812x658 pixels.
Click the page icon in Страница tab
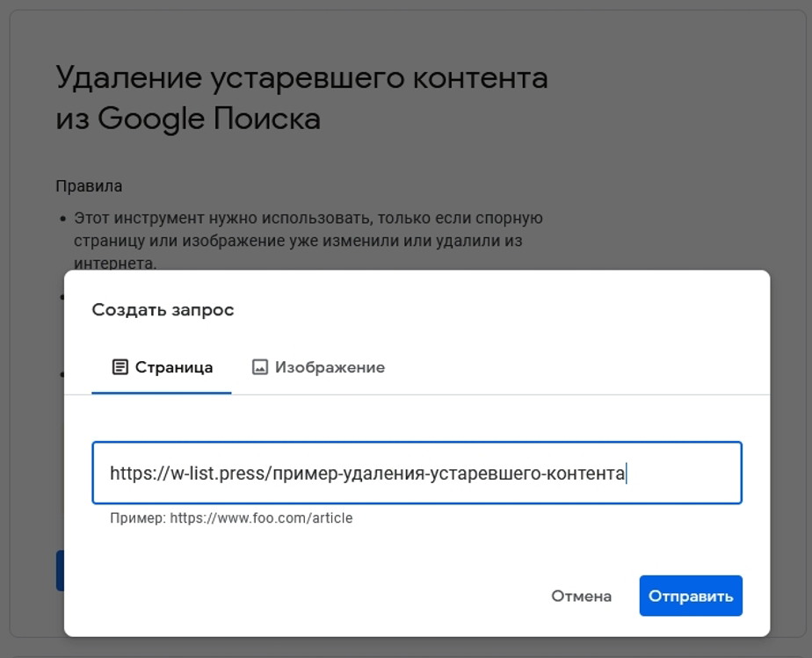[120, 367]
